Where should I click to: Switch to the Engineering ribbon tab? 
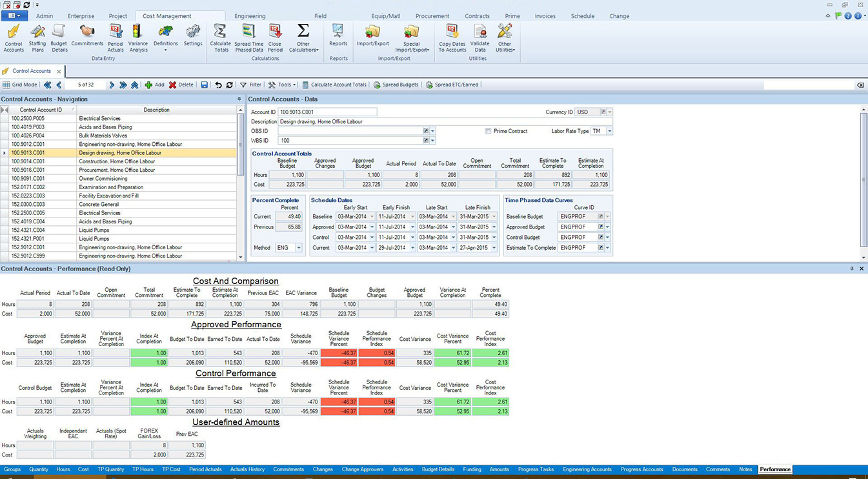click(251, 15)
